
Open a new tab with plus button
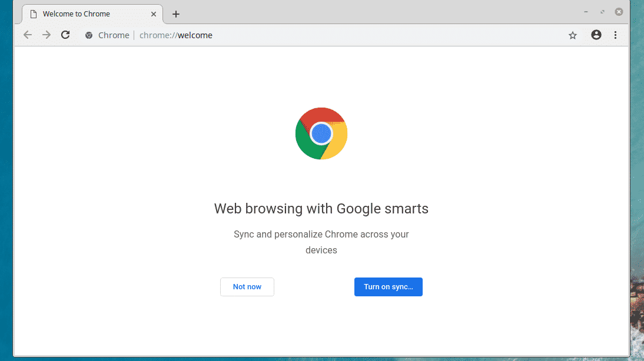[x=176, y=14]
